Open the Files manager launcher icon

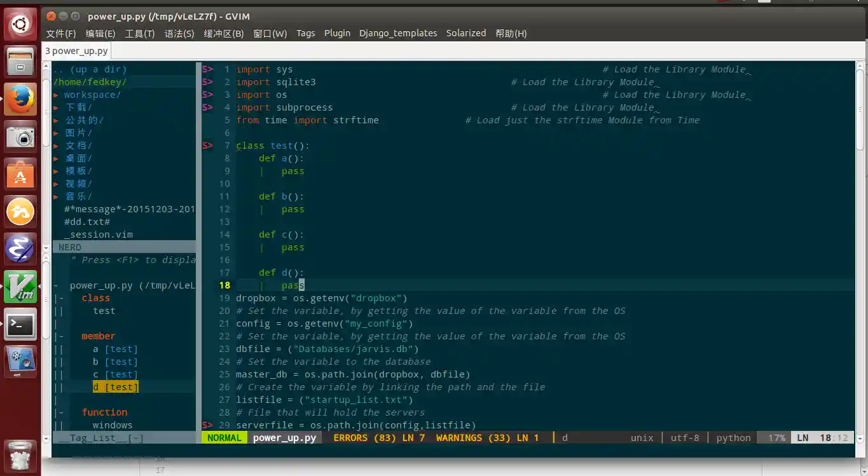tap(20, 62)
